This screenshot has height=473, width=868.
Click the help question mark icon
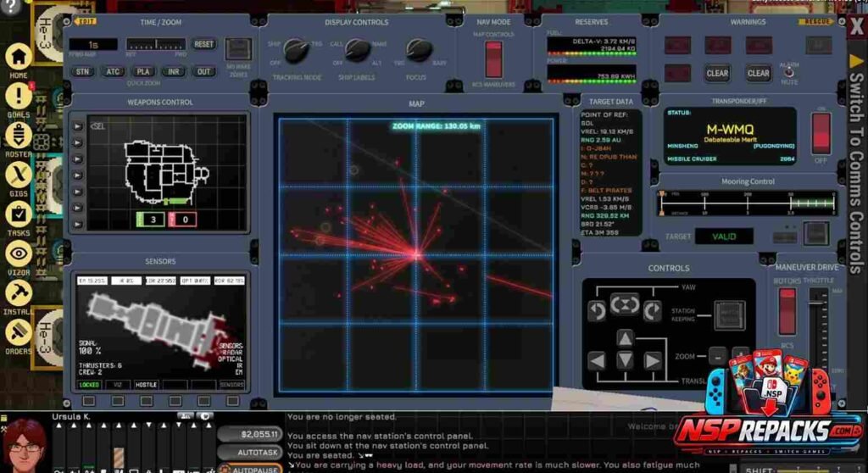point(10,7)
